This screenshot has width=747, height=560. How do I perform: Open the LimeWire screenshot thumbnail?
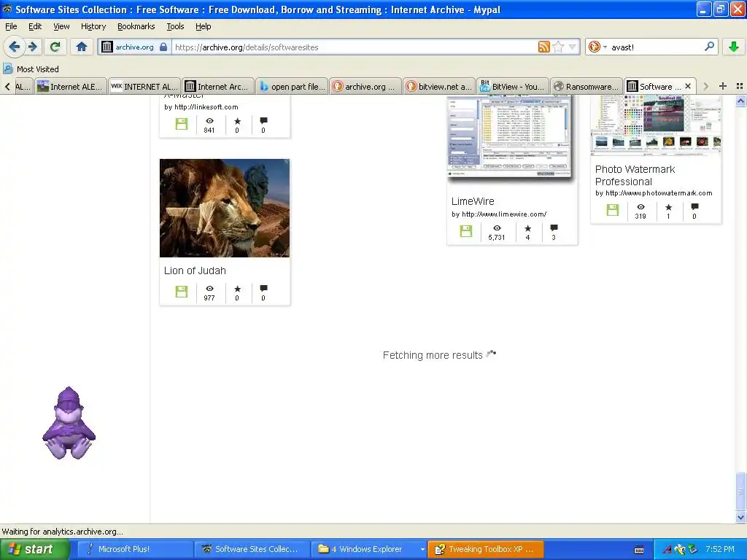click(x=510, y=137)
